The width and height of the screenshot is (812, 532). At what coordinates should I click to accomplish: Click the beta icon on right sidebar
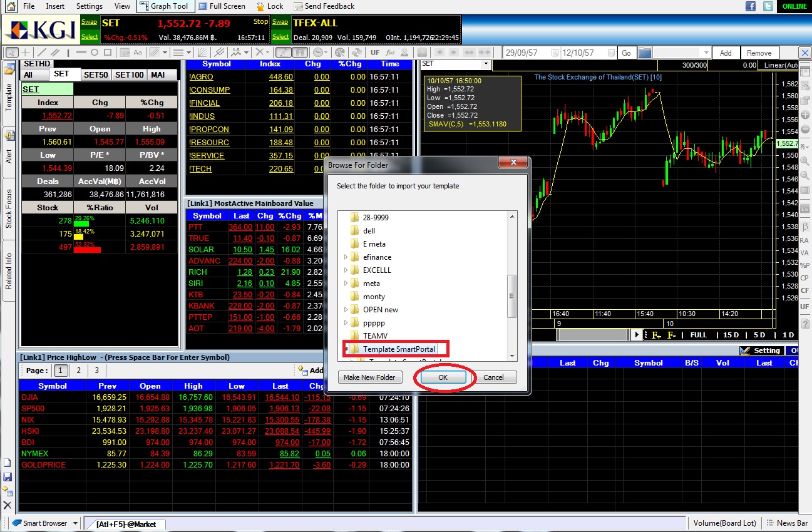pos(804,226)
